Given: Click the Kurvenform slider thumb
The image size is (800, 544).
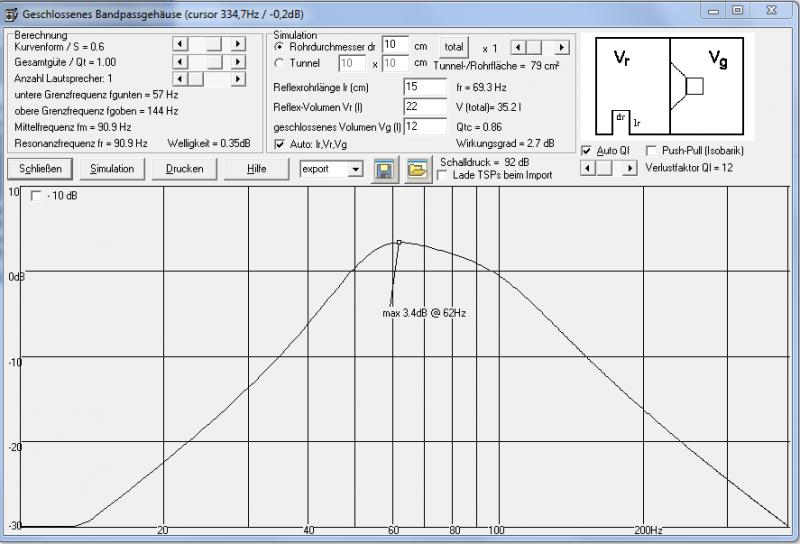Looking at the screenshot, I should 214,44.
